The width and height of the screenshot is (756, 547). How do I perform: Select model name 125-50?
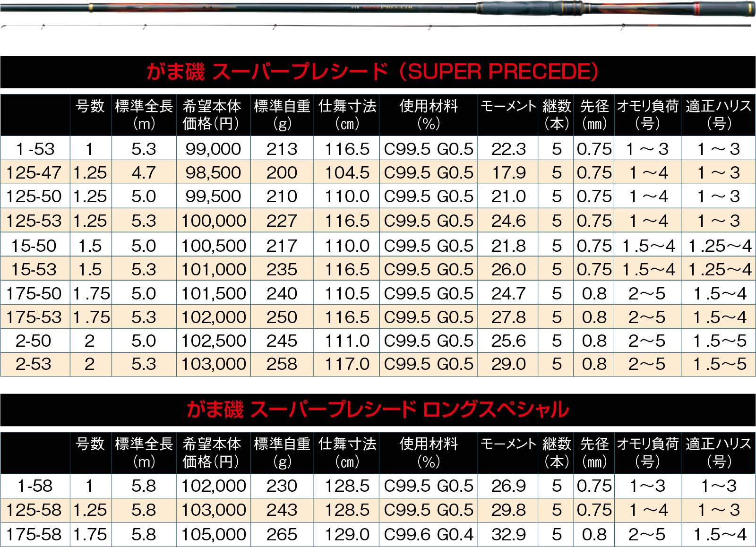click(34, 196)
